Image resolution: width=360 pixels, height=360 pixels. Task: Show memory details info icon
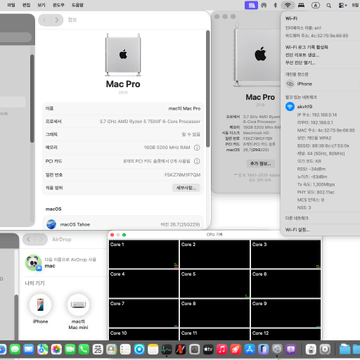pos(197,148)
